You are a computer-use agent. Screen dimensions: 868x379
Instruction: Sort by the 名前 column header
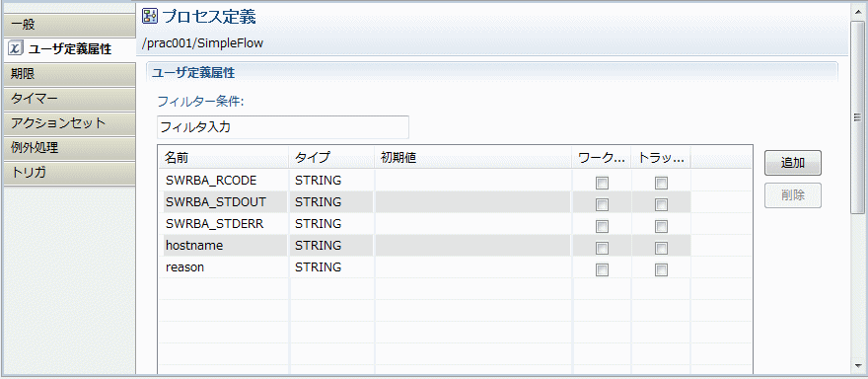(224, 158)
